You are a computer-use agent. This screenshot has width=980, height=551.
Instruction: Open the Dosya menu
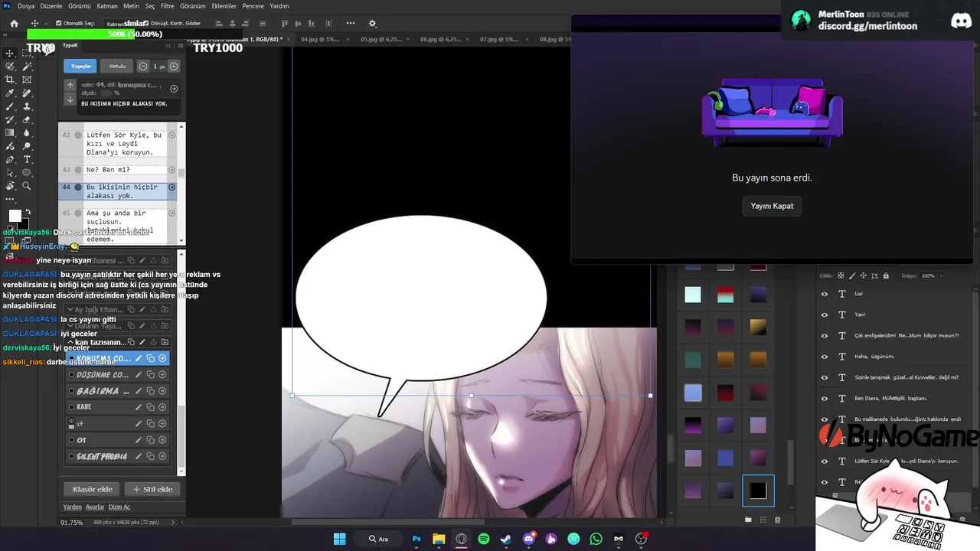tap(26, 6)
